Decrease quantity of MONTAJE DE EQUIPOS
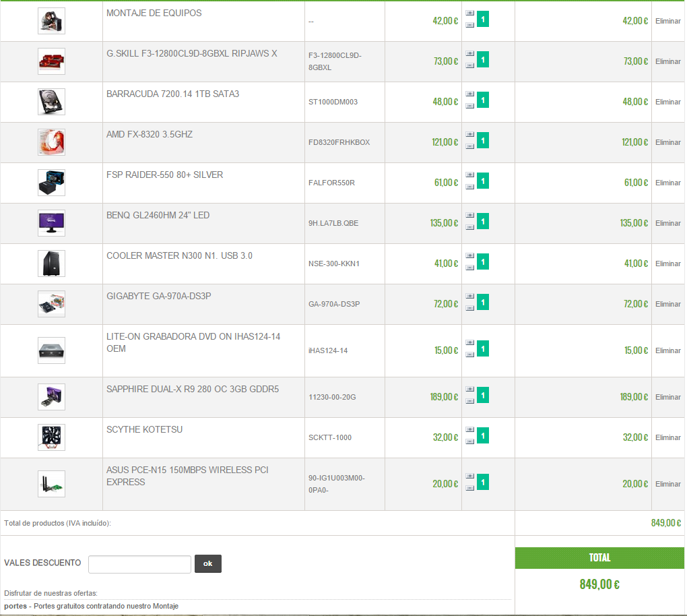687x616 pixels. pyautogui.click(x=469, y=25)
